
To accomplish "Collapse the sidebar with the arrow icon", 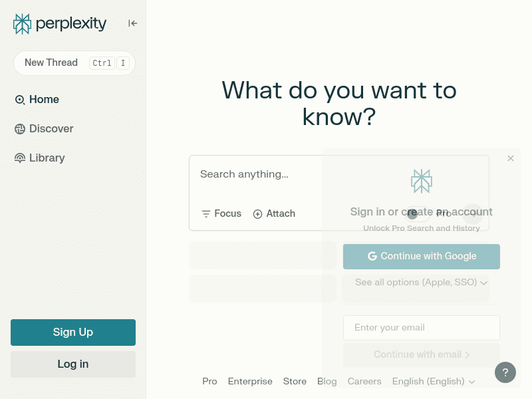I will tap(133, 23).
